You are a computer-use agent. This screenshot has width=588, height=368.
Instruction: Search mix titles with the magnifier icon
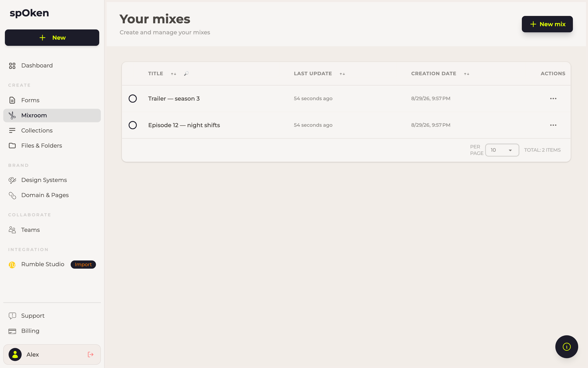[x=186, y=74]
